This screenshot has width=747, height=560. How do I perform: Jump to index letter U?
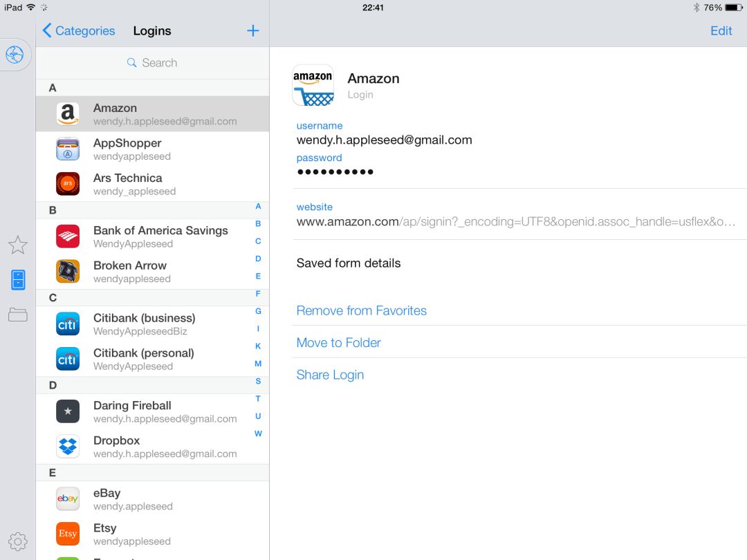tap(258, 416)
